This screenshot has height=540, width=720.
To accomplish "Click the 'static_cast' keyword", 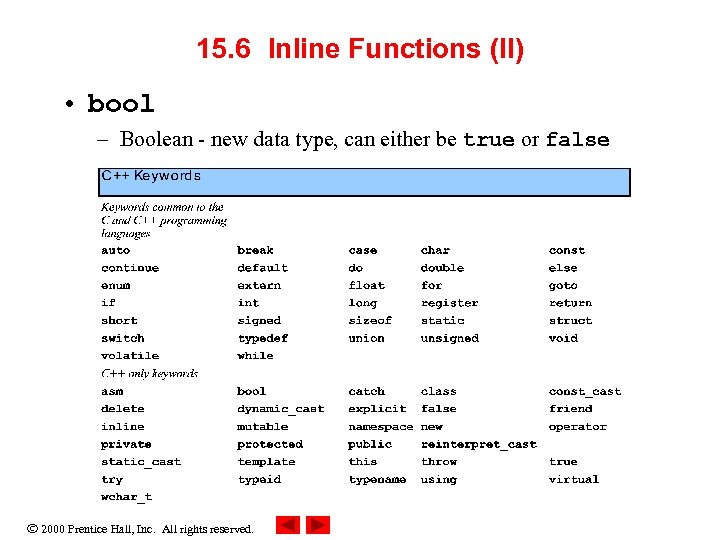I will click(x=141, y=462).
